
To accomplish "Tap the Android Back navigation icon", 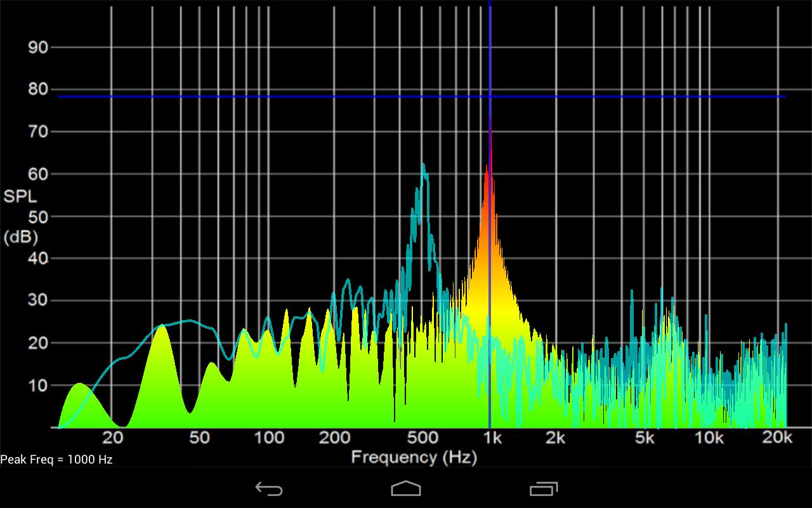I will (x=269, y=488).
